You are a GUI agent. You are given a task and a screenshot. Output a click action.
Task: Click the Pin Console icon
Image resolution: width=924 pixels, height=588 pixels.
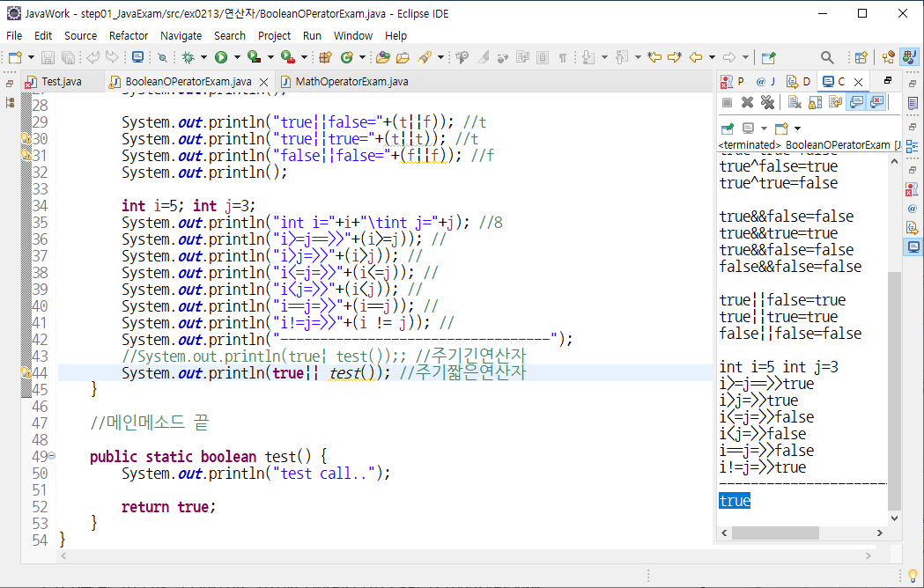728,128
